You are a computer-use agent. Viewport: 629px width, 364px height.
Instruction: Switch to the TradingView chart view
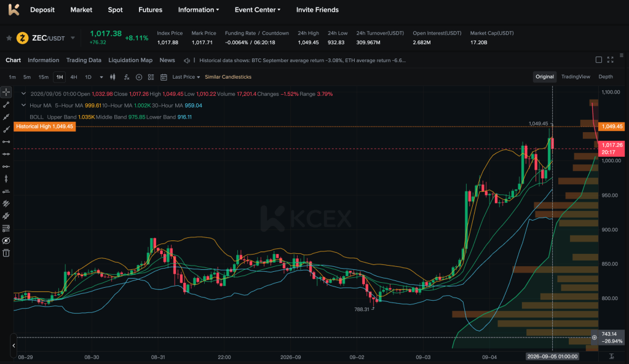tap(576, 77)
